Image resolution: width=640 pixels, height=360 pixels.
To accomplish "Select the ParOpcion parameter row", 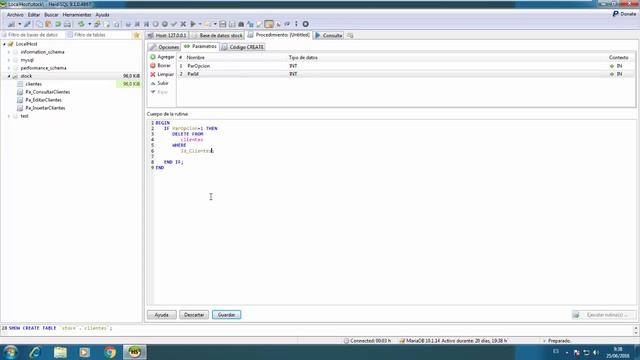I will (x=406, y=66).
